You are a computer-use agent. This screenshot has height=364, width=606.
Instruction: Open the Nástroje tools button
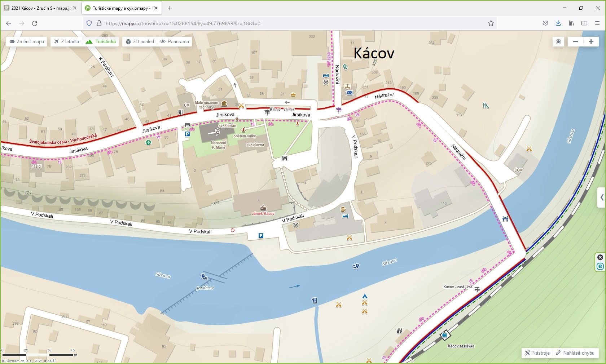(x=537, y=353)
